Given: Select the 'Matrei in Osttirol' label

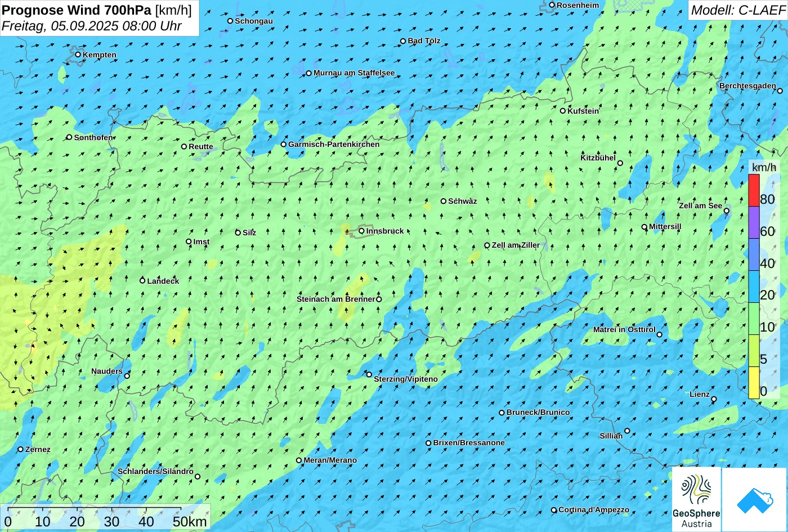Looking at the screenshot, I should [624, 329].
